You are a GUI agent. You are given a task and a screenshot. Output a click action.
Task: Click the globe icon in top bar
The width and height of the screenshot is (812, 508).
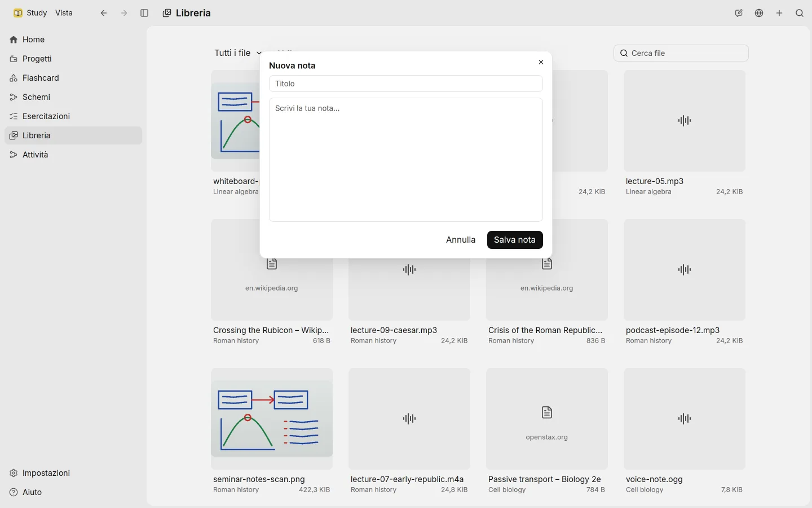(x=759, y=13)
